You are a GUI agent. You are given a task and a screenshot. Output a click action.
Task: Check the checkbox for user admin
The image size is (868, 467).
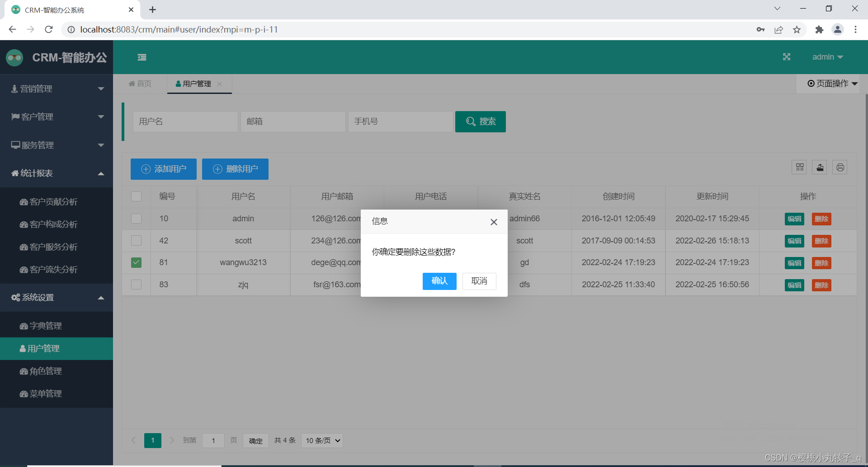tap(136, 219)
